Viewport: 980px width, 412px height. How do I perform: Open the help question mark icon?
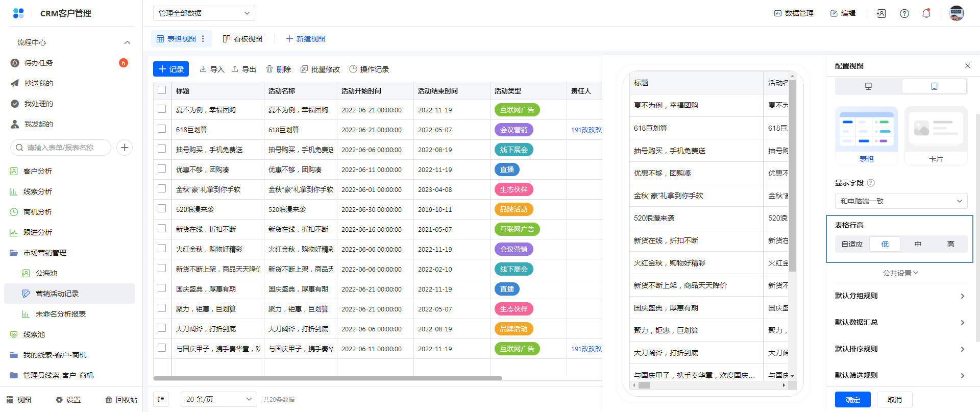(904, 14)
